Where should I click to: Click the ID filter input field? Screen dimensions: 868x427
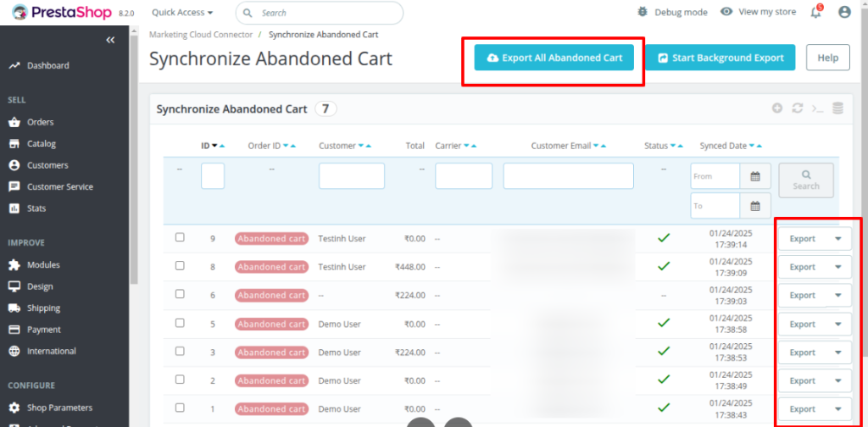tap(213, 176)
